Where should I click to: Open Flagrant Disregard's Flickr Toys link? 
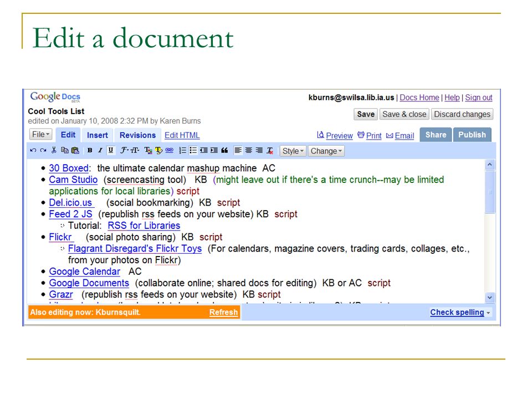(x=135, y=249)
